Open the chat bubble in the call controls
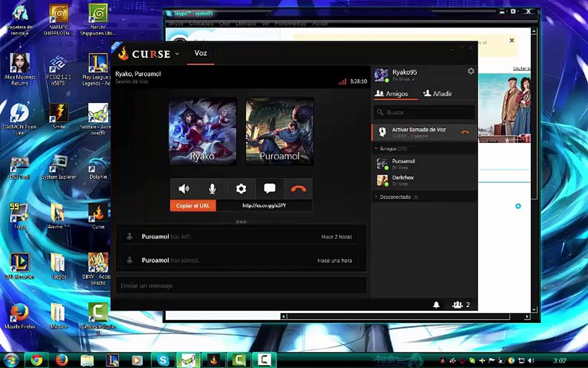This screenshot has height=368, width=588. pyautogui.click(x=269, y=189)
